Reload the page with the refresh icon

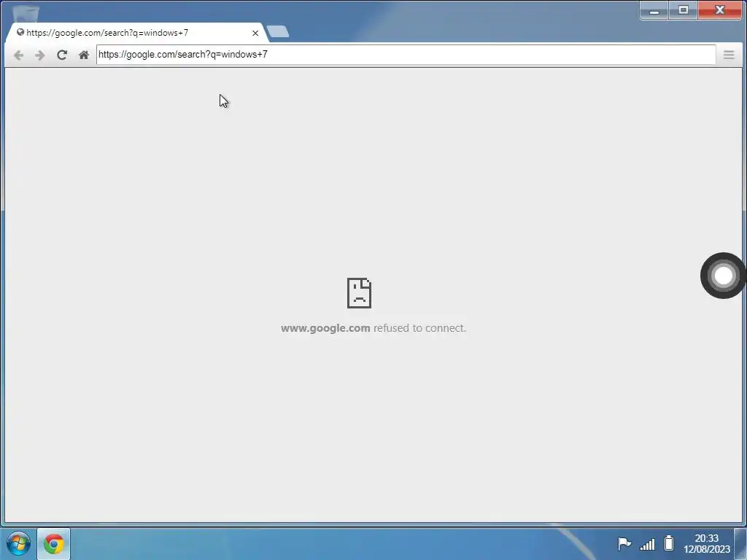pos(62,55)
